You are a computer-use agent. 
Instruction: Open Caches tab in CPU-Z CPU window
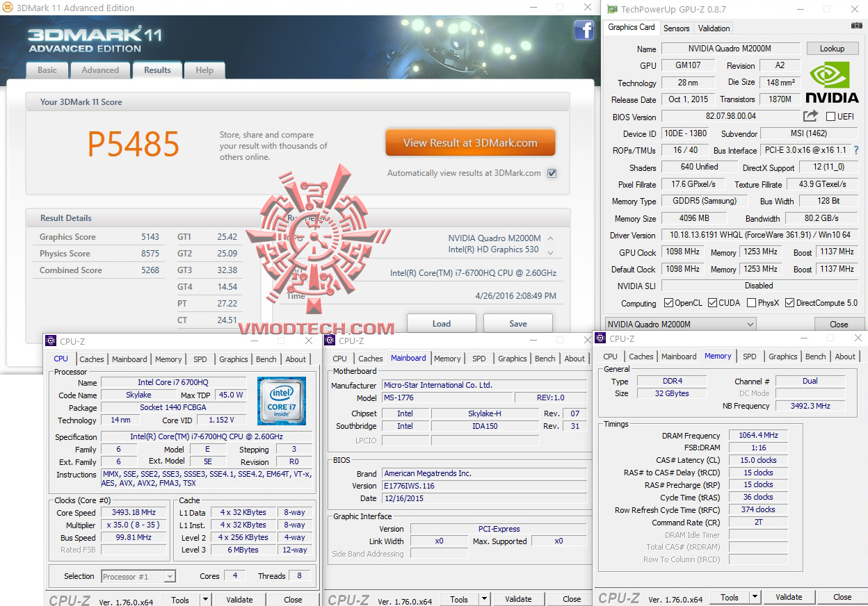(x=91, y=359)
